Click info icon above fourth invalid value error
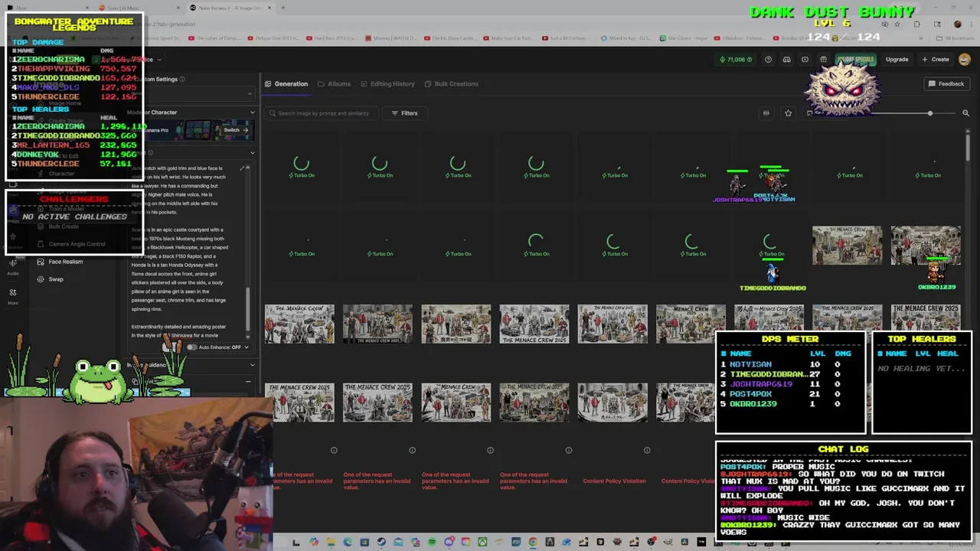The width and height of the screenshot is (980, 551). pyautogui.click(x=568, y=450)
